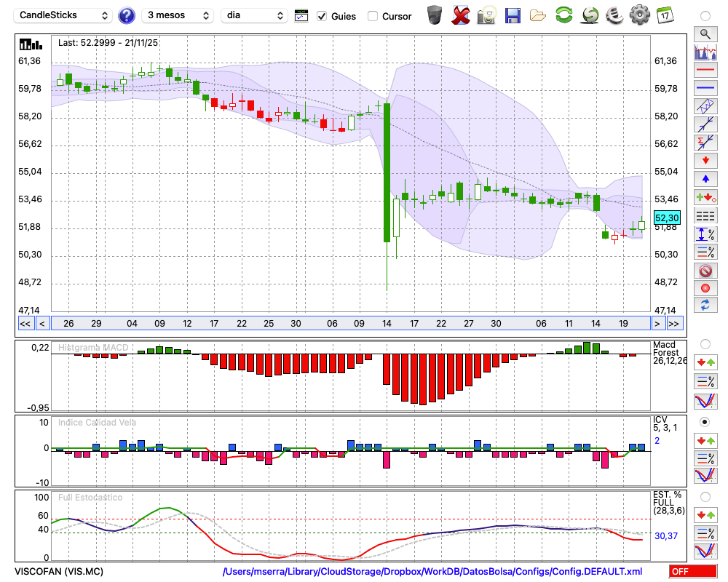Screen dimensions: 728x582
Task: Click the date timeline scroll bar
Action: (x=349, y=324)
